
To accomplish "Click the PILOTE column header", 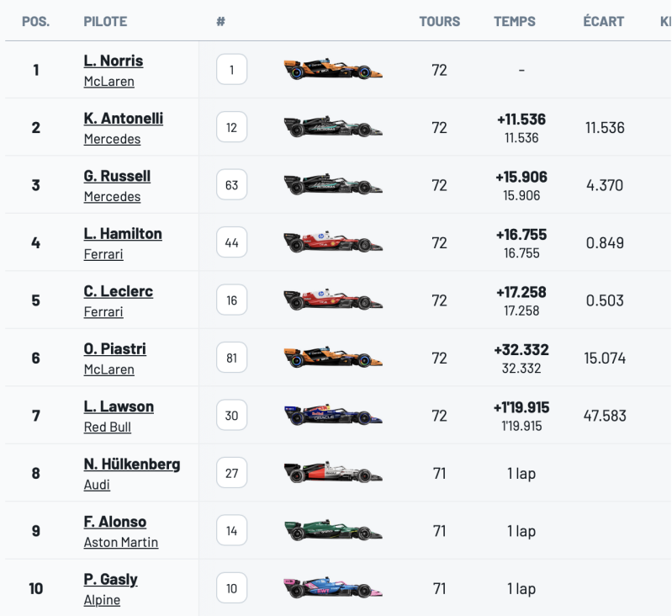I will [x=105, y=21].
